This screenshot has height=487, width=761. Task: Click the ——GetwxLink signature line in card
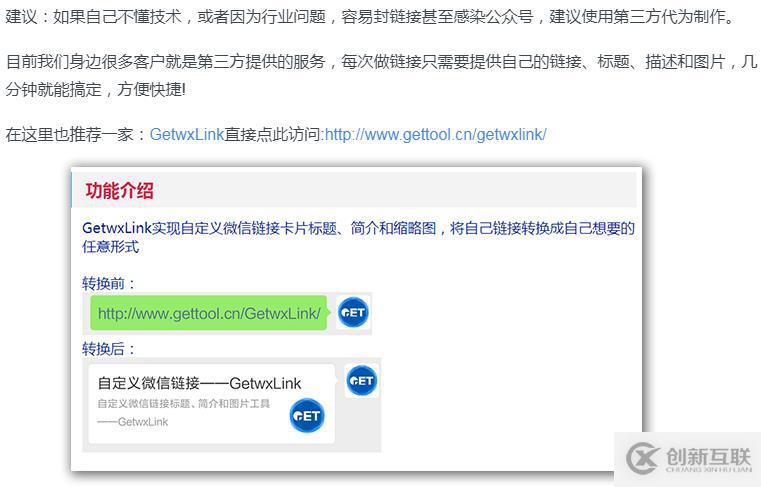pyautogui.click(x=132, y=422)
